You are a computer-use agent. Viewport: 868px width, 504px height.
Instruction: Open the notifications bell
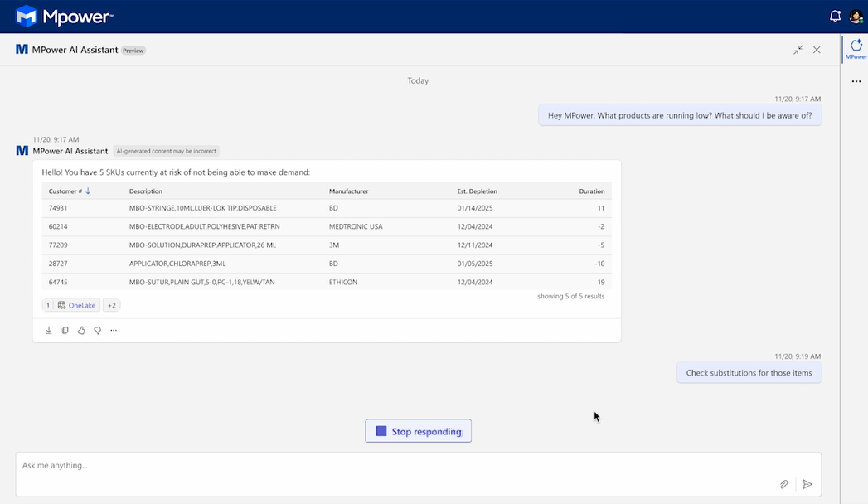pyautogui.click(x=835, y=17)
